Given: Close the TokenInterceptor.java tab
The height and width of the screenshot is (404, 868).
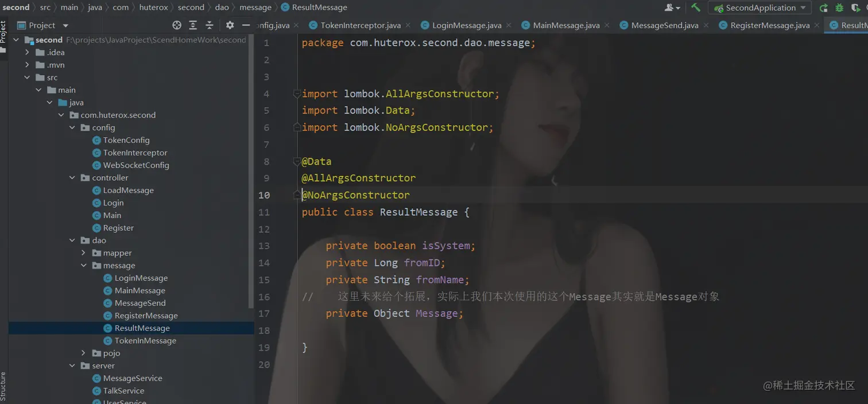Looking at the screenshot, I should [x=408, y=25].
